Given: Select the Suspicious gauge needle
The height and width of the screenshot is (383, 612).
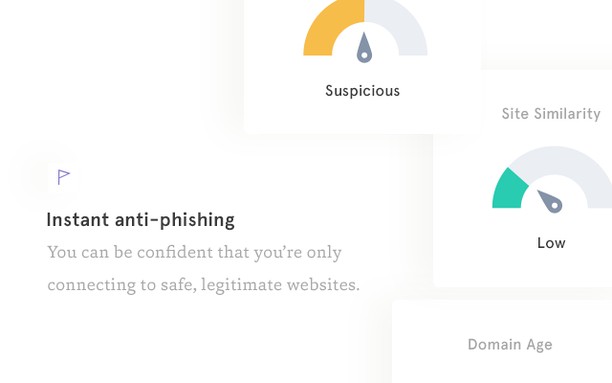Looking at the screenshot, I should pyautogui.click(x=364, y=48).
